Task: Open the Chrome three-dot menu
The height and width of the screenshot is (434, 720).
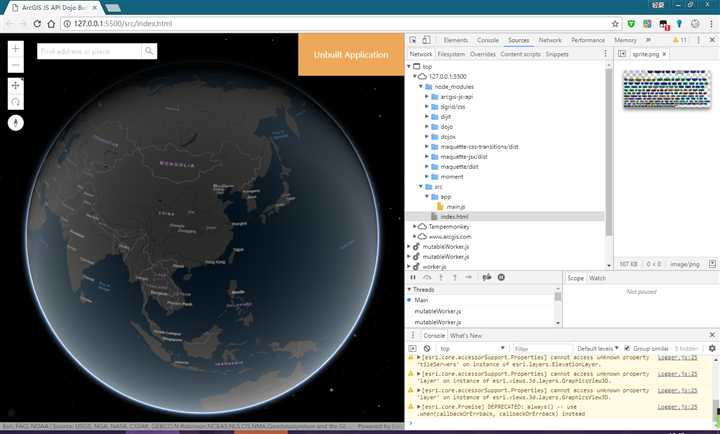Action: 711,23
